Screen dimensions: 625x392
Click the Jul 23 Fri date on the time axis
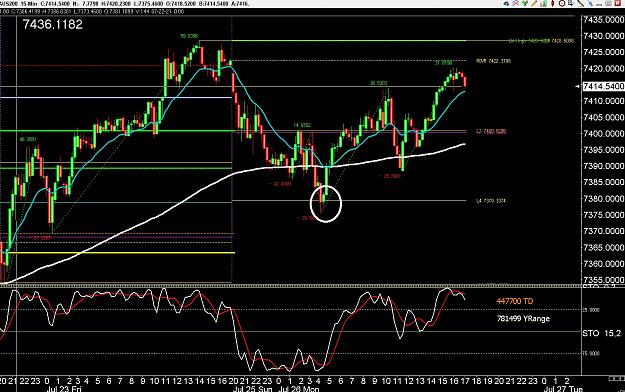[64, 388]
